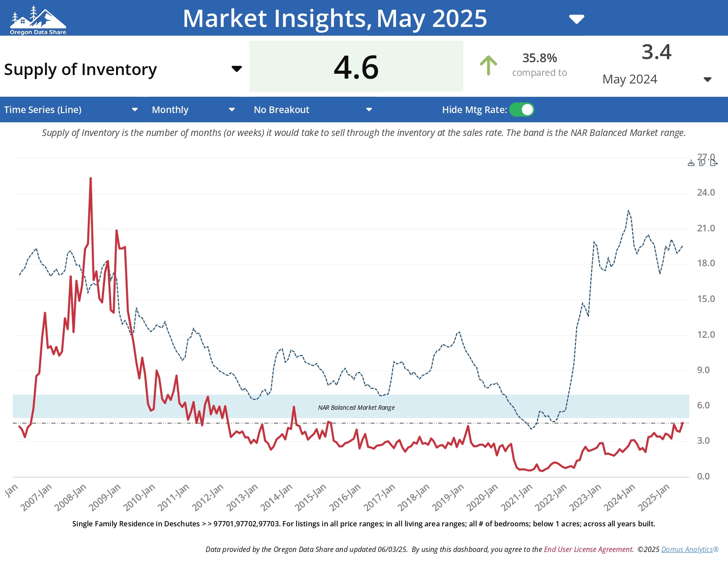The height and width of the screenshot is (563, 728).
Task: Open the Time Series (Line) chart type menu
Action: click(135, 110)
